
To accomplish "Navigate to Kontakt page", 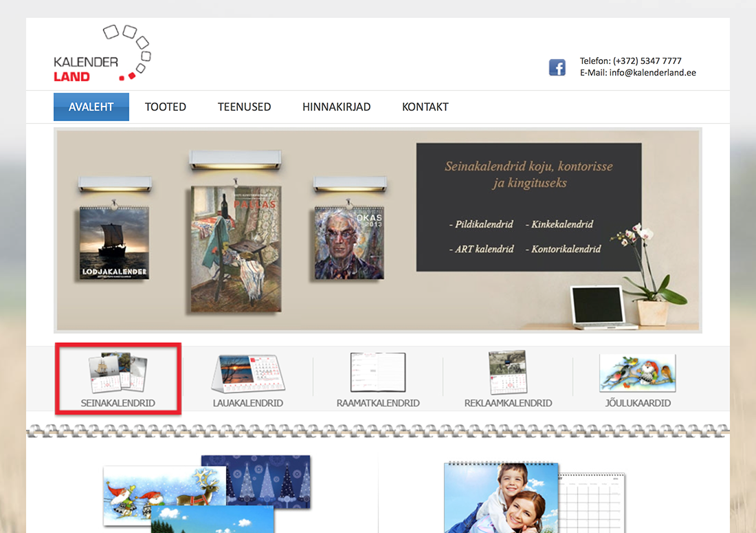I will pos(425,107).
